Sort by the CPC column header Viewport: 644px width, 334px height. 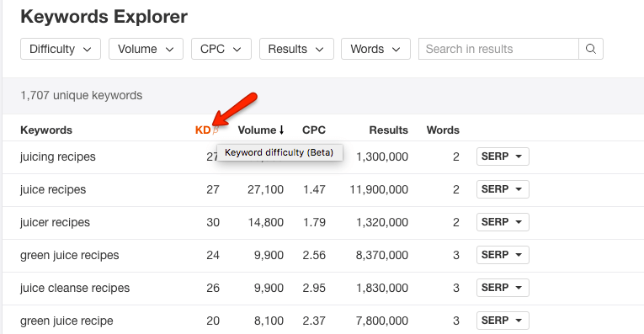click(314, 130)
